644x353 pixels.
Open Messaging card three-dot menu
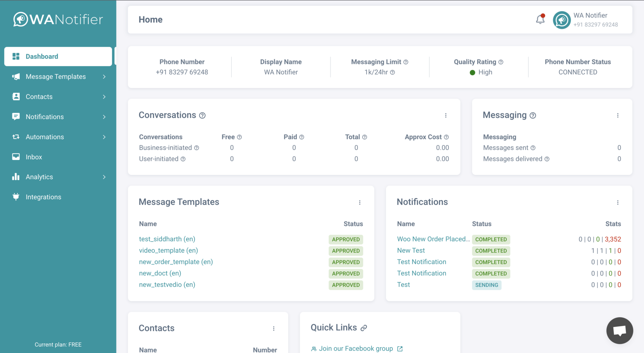coord(618,115)
